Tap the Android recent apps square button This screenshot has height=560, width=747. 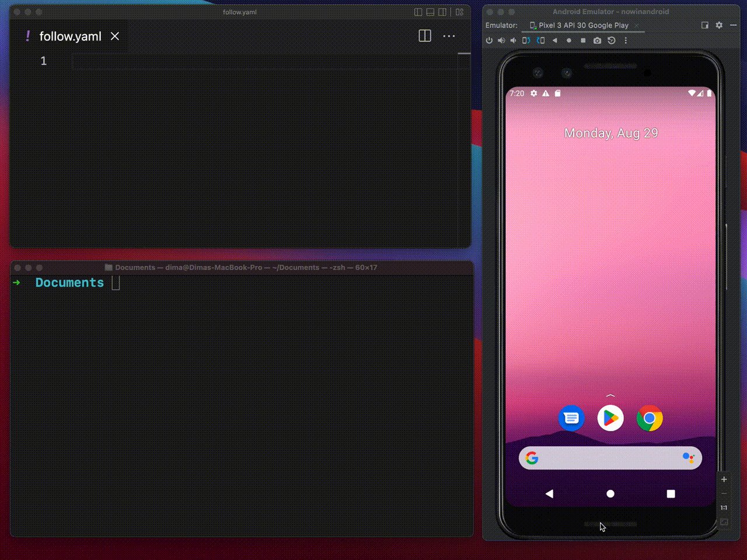[x=671, y=494]
